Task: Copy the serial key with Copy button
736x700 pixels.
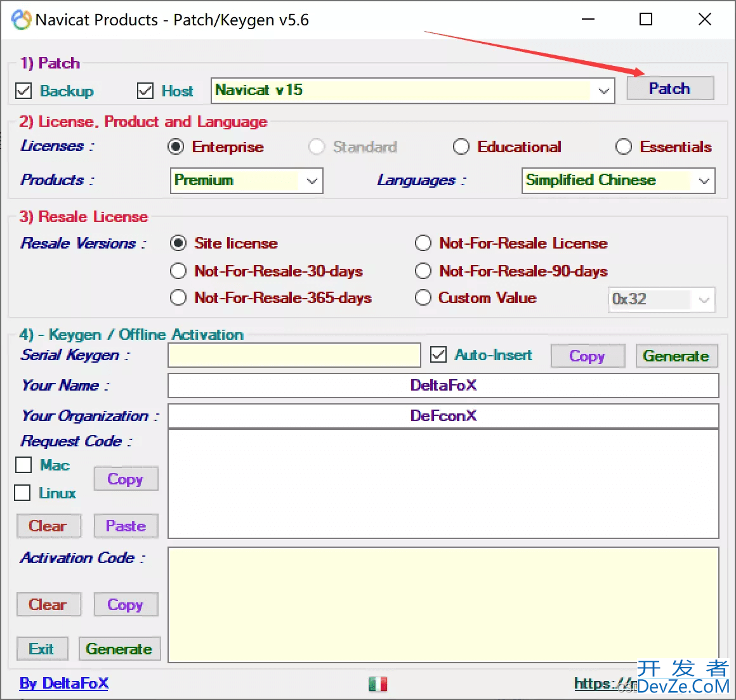Action: (x=588, y=356)
